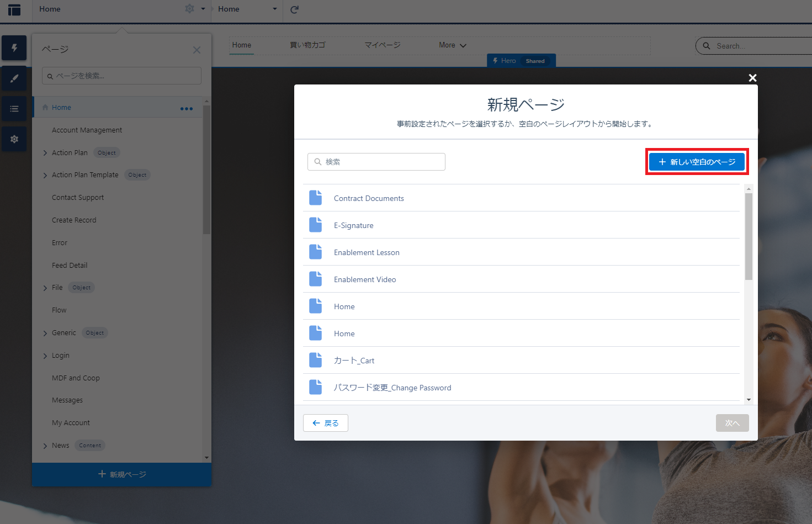Image resolution: width=812 pixels, height=524 pixels.
Task: Close the ページ panel with X
Action: (x=197, y=50)
